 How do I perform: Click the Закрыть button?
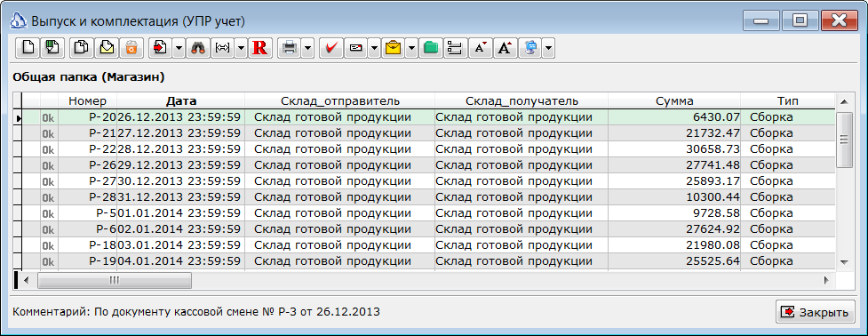pos(815,312)
